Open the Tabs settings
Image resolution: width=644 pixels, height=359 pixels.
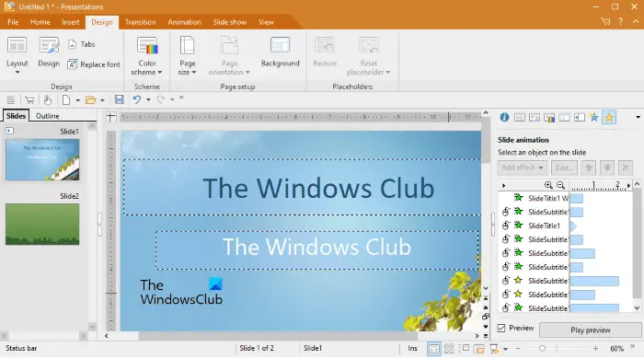tap(82, 44)
